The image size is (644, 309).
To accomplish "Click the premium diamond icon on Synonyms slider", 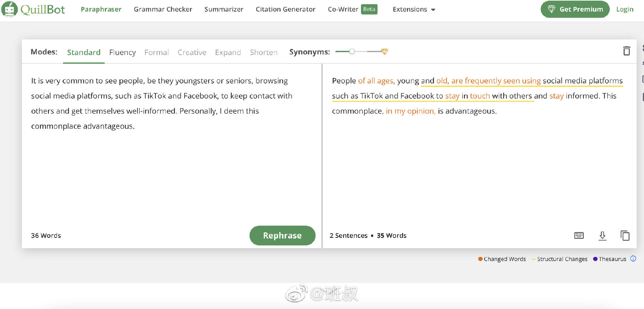I will 384,51.
